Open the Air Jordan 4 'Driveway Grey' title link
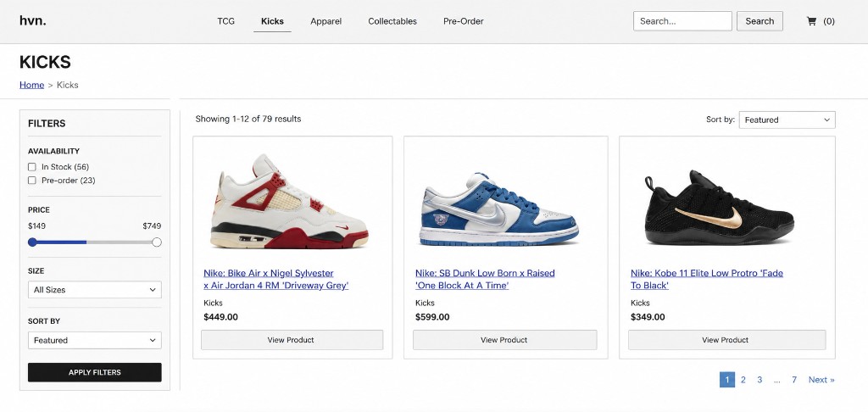This screenshot has height=412, width=868. 276,279
